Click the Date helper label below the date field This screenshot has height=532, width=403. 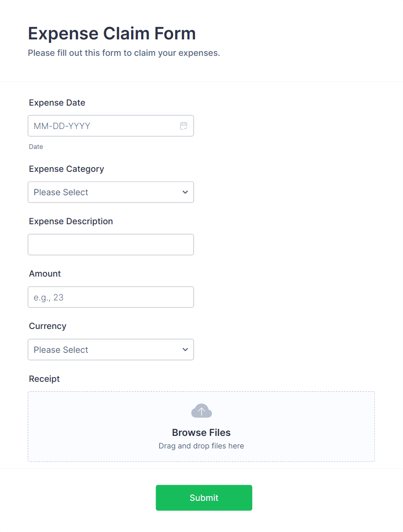36,146
